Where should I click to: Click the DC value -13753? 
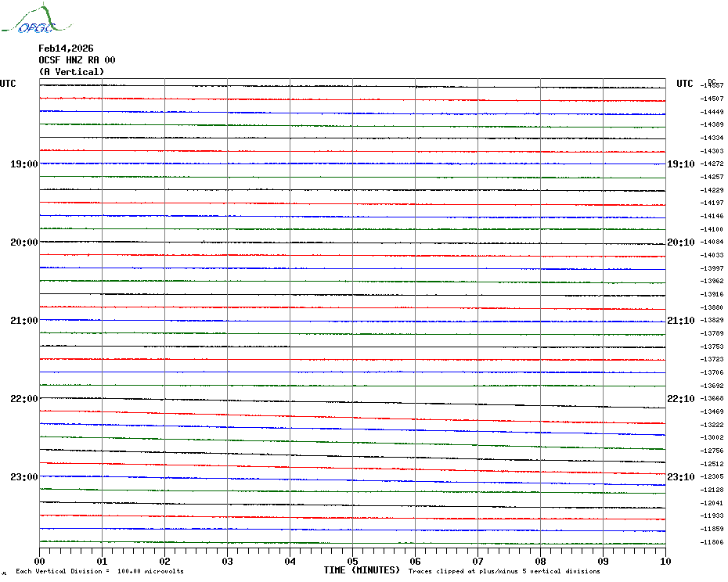712,347
